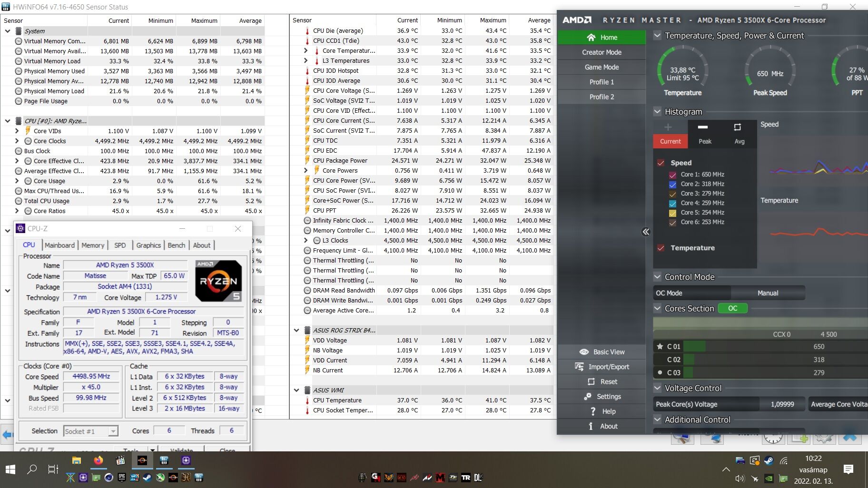
Task: Select Manual control mode
Action: click(768, 293)
